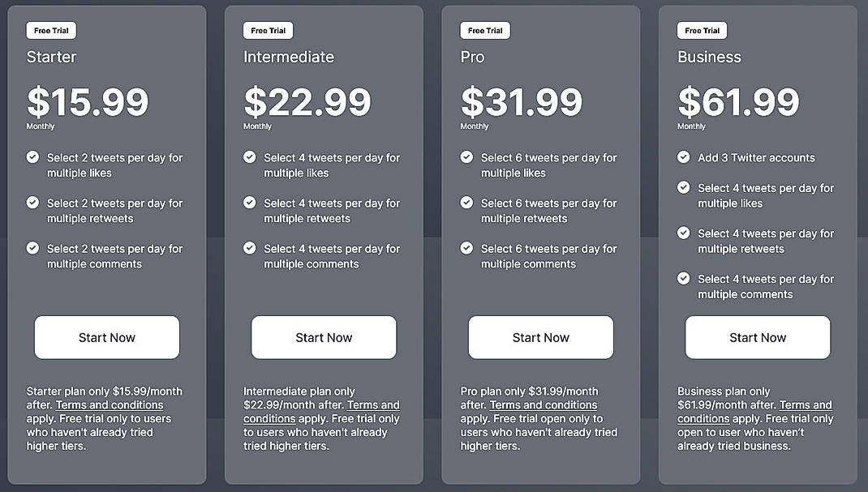This screenshot has height=492, width=868.
Task: Click the $22.99 Intermediate price
Action: (x=307, y=103)
